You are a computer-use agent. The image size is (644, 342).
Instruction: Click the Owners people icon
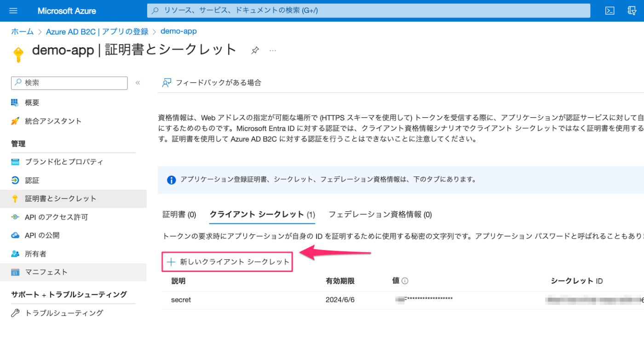15,254
